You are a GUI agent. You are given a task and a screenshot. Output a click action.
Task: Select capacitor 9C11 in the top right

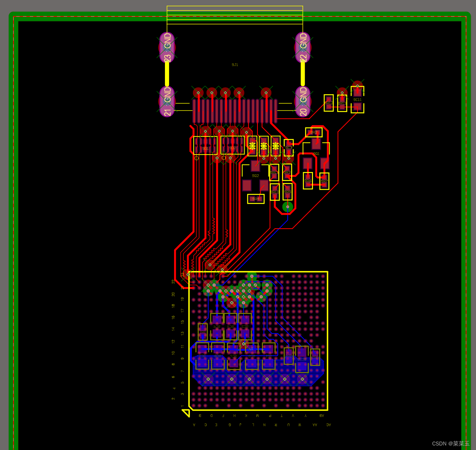tap(357, 100)
